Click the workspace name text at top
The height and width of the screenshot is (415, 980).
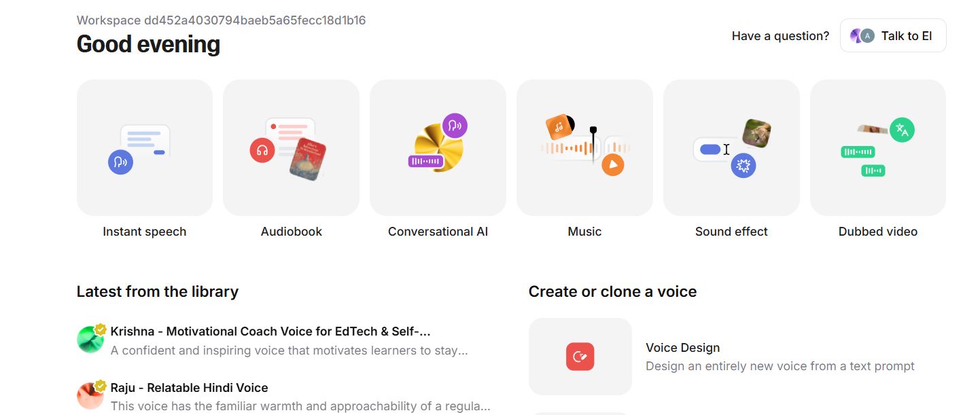point(221,20)
